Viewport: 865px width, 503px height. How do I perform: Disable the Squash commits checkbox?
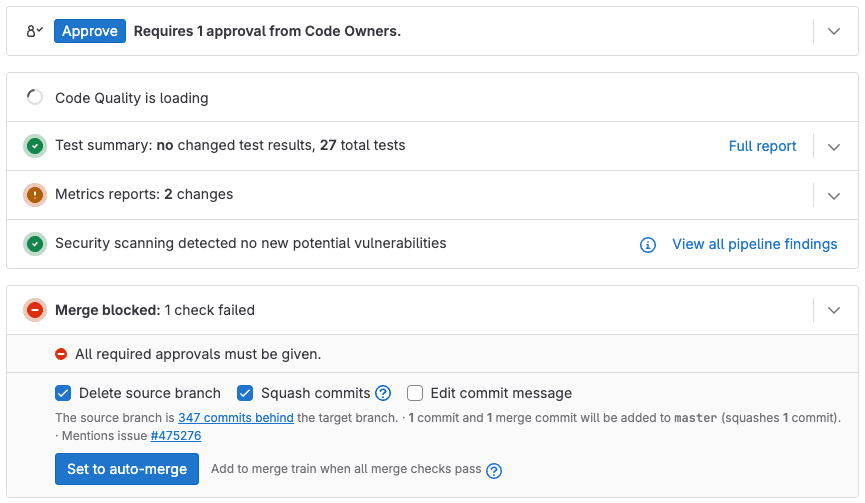(245, 393)
